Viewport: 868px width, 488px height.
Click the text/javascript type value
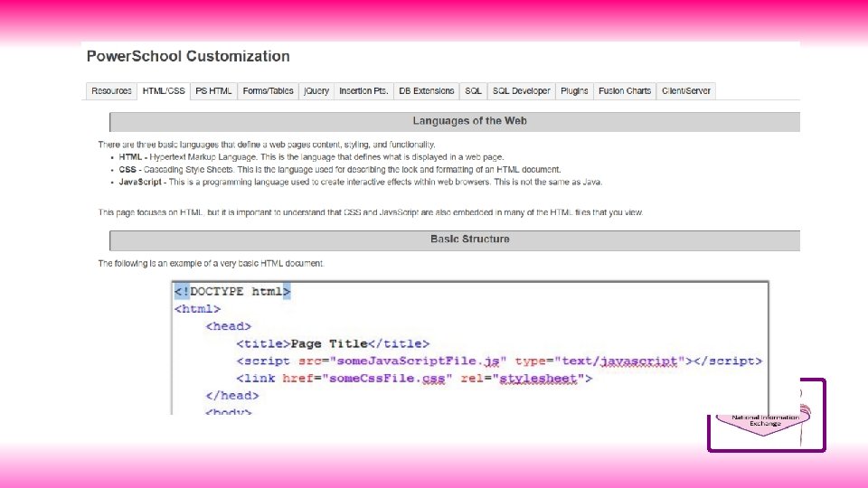click(619, 361)
